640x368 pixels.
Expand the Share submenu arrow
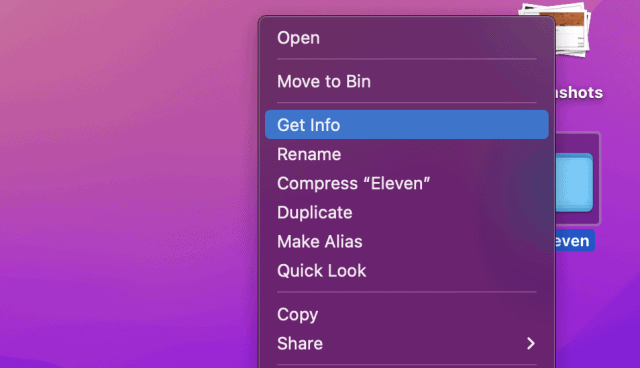click(x=531, y=344)
